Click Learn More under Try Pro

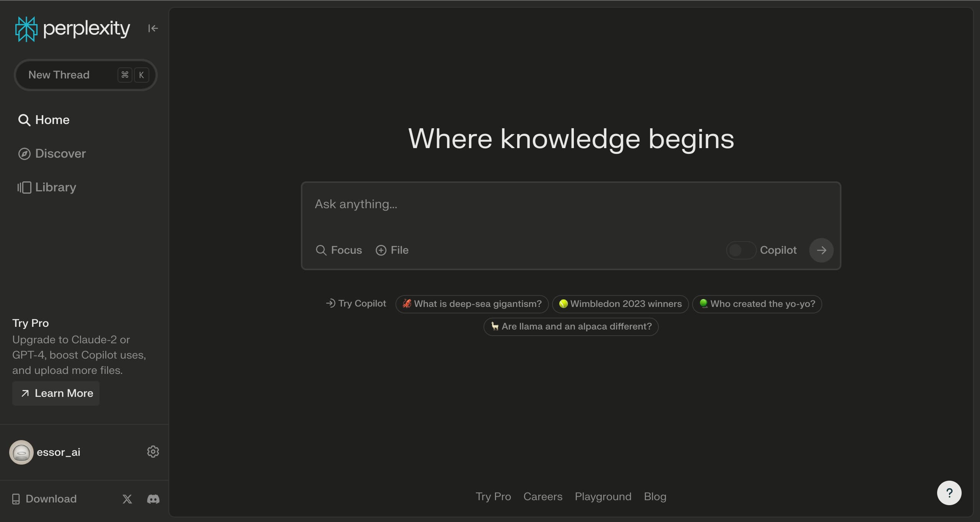pyautogui.click(x=56, y=393)
